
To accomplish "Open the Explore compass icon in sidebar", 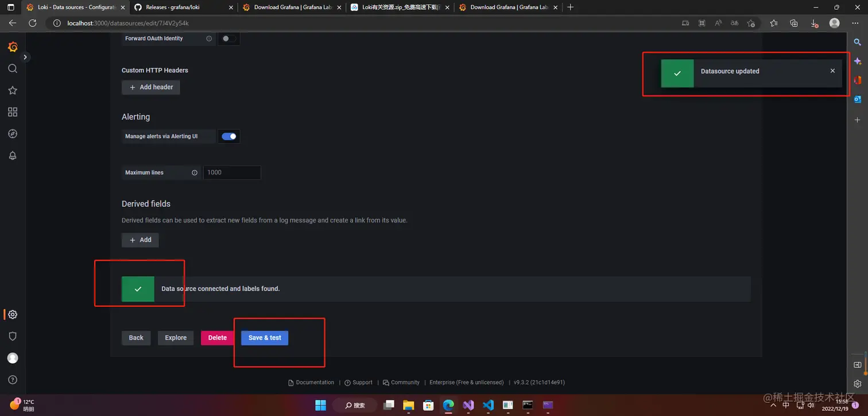I will pos(13,134).
